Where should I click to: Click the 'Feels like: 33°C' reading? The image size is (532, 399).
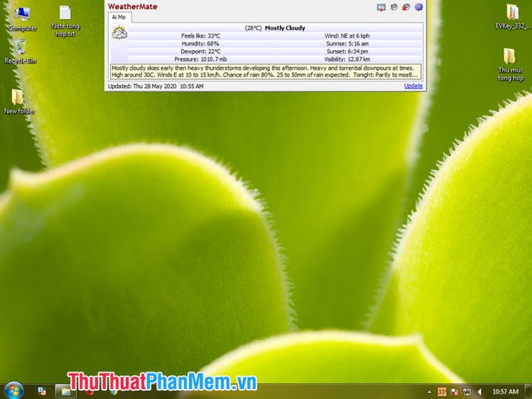click(201, 36)
